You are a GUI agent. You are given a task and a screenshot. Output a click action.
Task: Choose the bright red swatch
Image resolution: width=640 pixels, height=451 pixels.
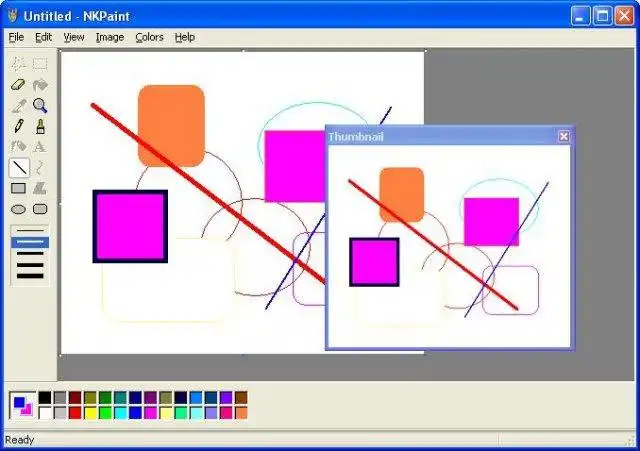(75, 413)
